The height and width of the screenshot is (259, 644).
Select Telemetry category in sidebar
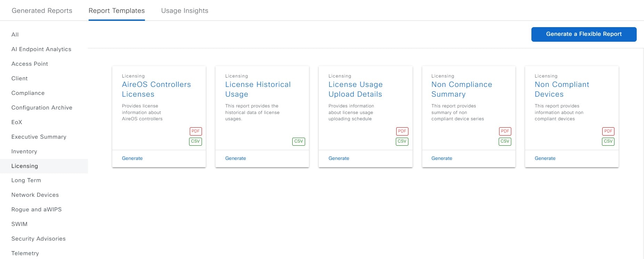click(x=25, y=253)
